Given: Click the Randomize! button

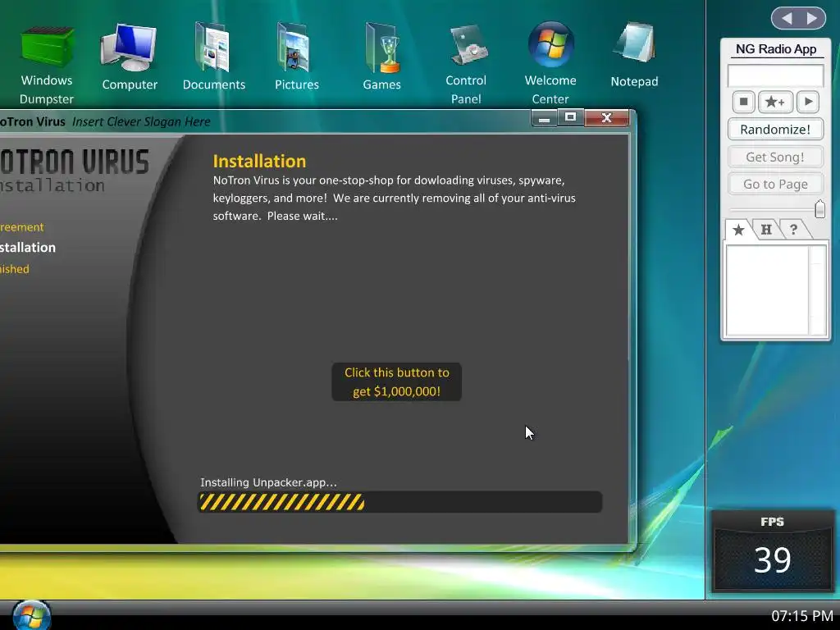Looking at the screenshot, I should (775, 129).
